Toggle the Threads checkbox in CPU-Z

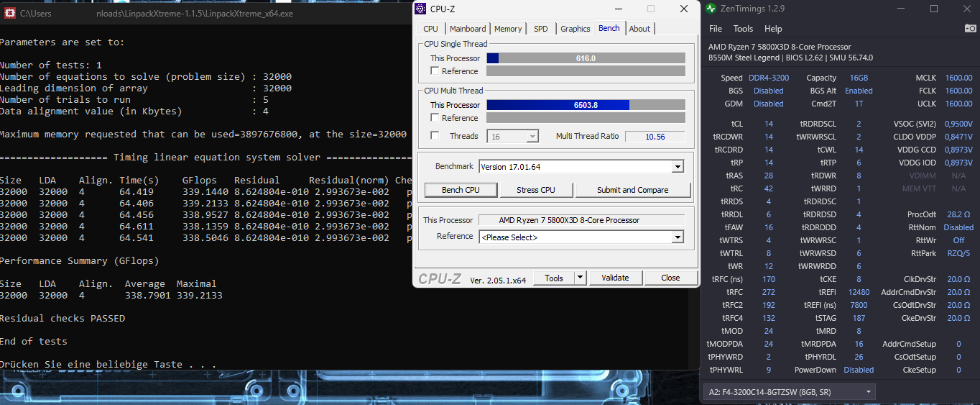(x=435, y=135)
